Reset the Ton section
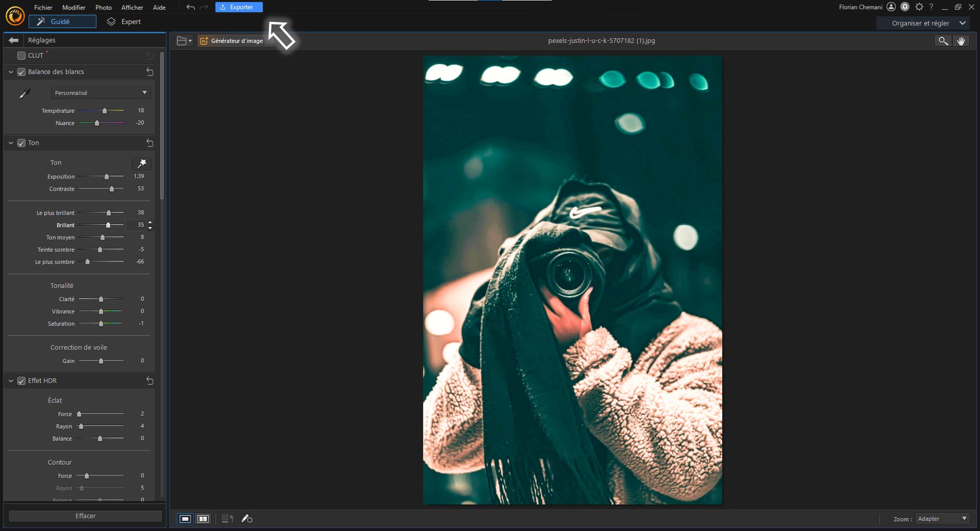The height and width of the screenshot is (531, 980). [x=150, y=143]
